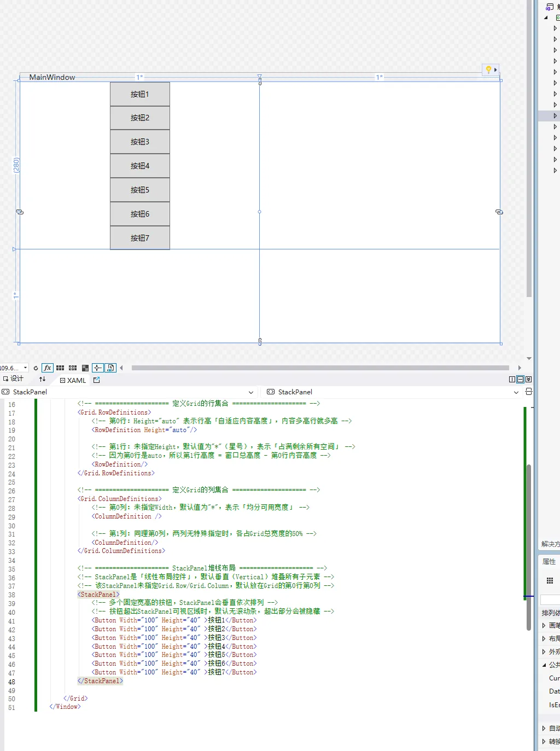Click the RowDefinition Height="auto" line
This screenshot has width=560, height=751.
point(144,430)
